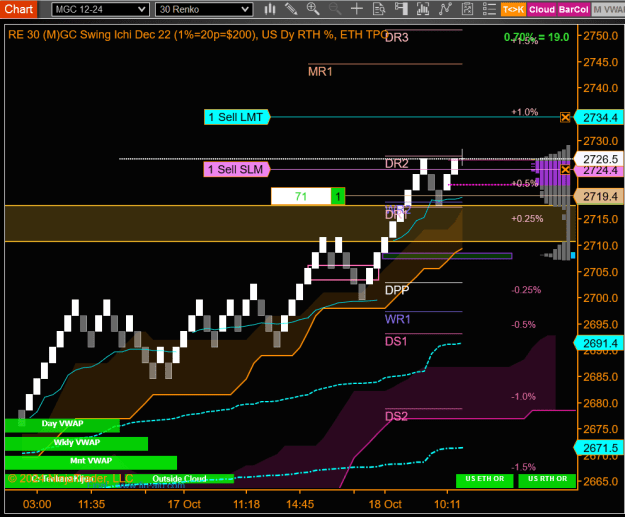Click the 2700.0 price axis label
This screenshot has height=517, width=625.
(x=600, y=298)
